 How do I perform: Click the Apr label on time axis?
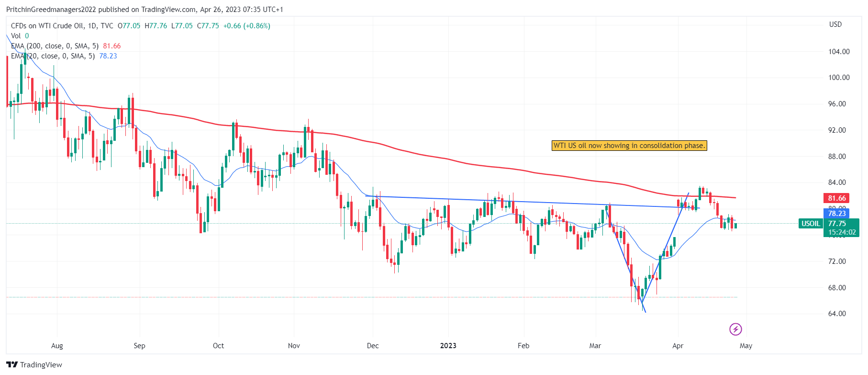[678, 346]
